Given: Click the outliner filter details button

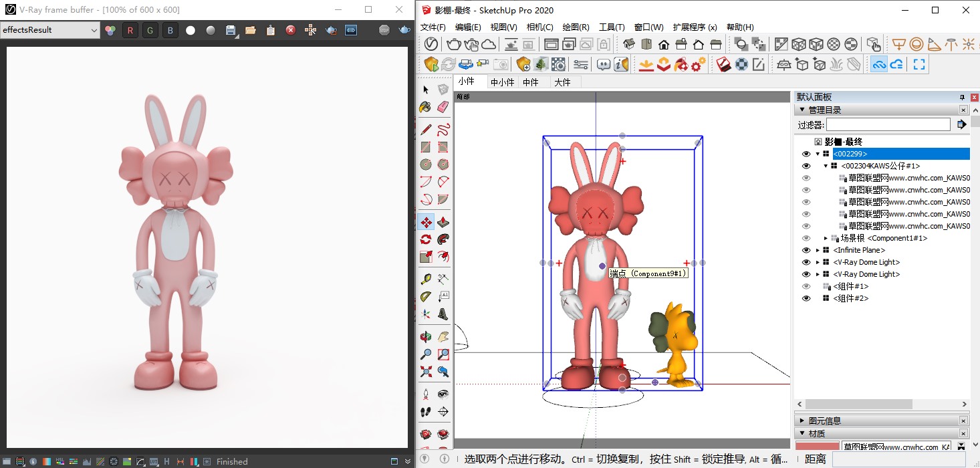Looking at the screenshot, I should coord(961,124).
